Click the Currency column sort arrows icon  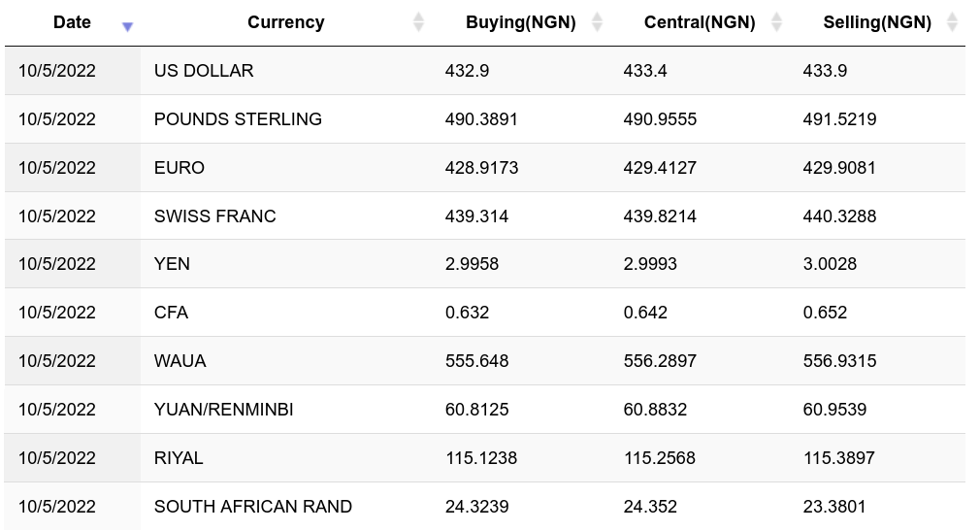(418, 22)
